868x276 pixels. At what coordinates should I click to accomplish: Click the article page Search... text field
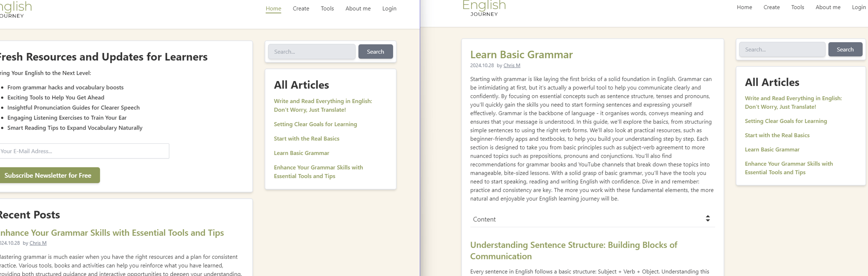(782, 49)
